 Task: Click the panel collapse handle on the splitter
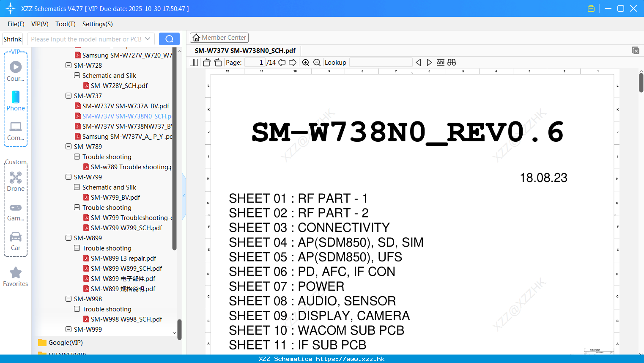(184, 196)
